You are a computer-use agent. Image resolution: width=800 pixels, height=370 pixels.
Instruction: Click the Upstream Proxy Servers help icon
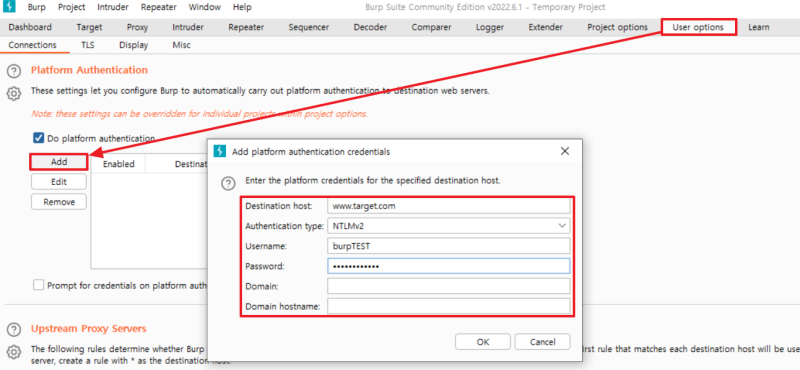point(14,329)
